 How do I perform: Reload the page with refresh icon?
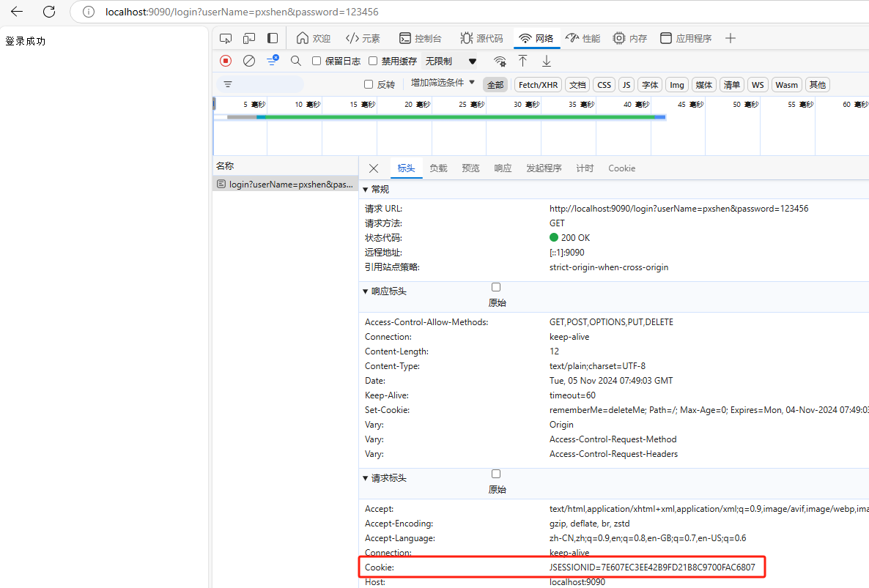49,12
